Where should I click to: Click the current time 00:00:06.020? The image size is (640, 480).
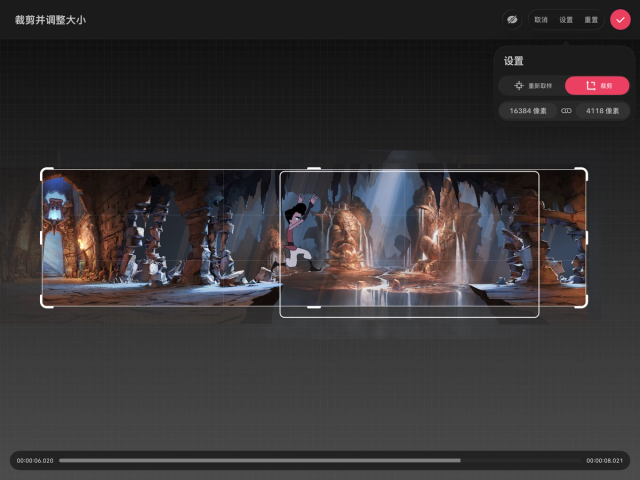pyautogui.click(x=35, y=460)
